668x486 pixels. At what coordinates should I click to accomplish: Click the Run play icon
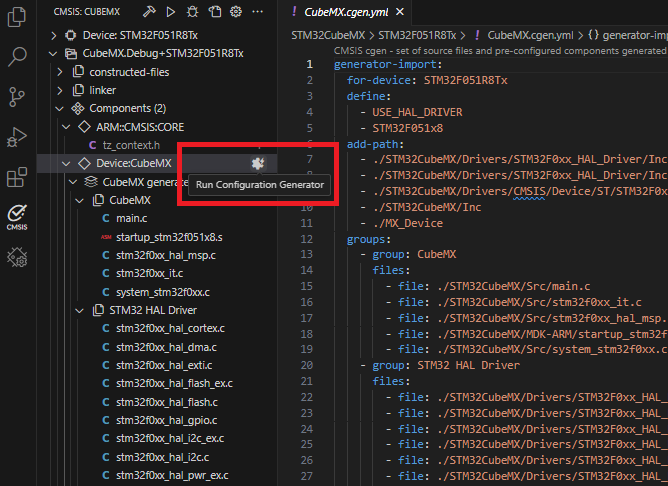(171, 12)
